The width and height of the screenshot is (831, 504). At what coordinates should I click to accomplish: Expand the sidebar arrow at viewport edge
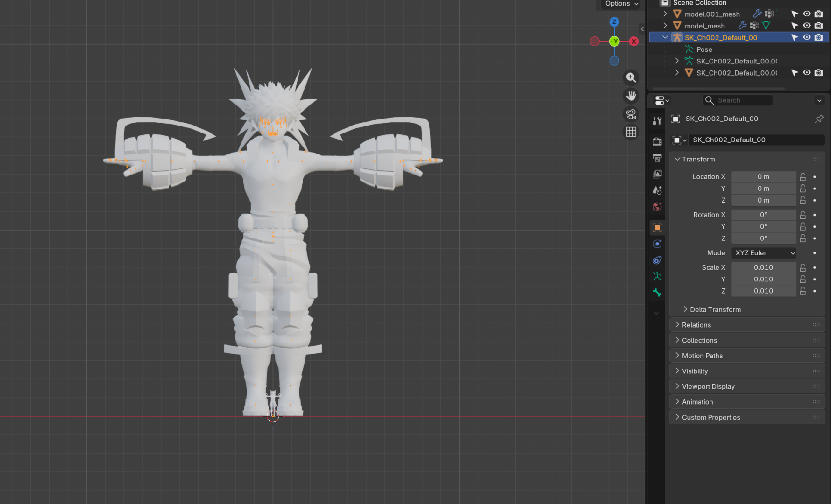[642, 29]
